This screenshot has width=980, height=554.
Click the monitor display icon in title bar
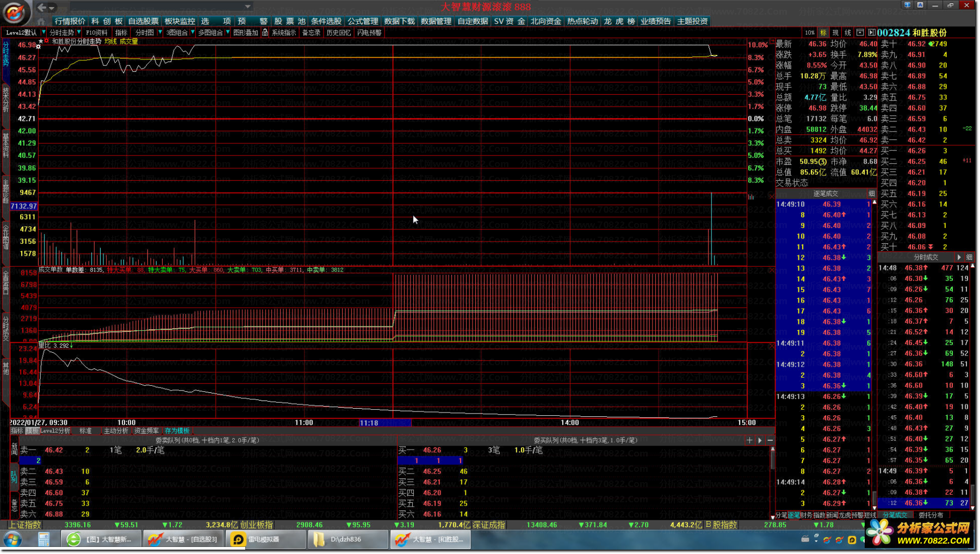(x=907, y=5)
